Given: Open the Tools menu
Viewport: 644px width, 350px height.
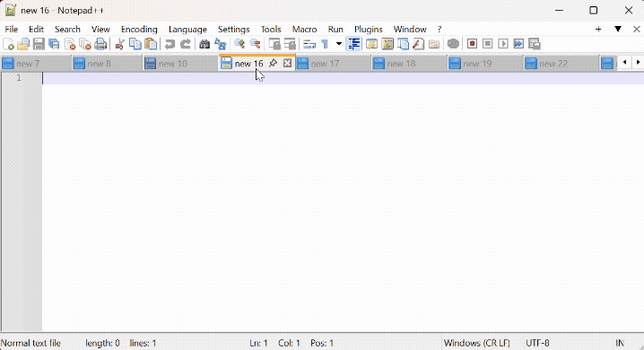Looking at the screenshot, I should click(271, 29).
